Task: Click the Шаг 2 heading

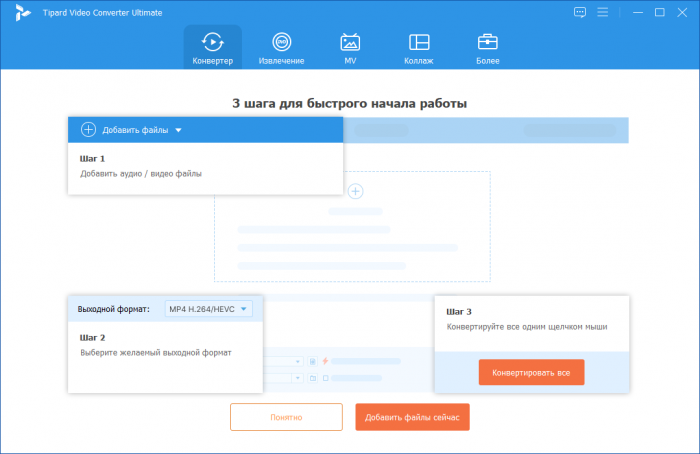Action: point(92,337)
